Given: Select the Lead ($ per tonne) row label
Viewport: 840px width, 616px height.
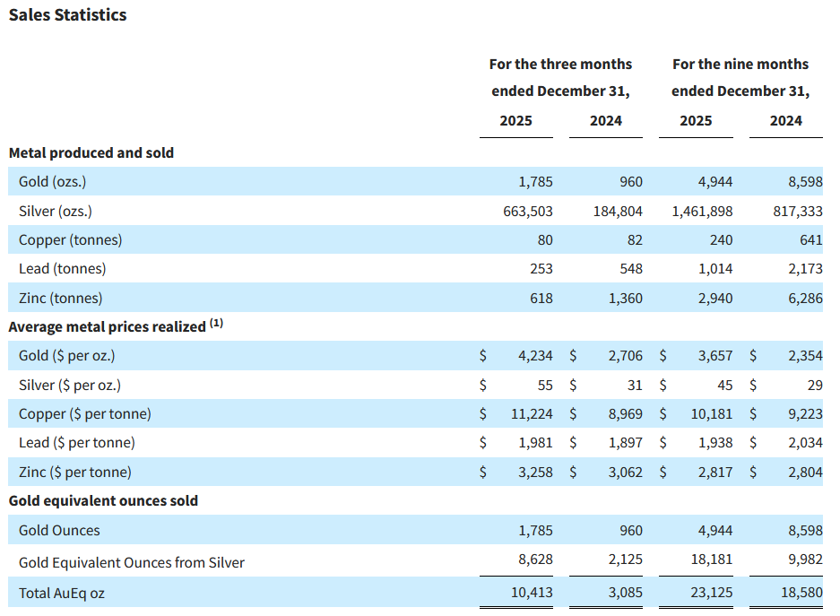Looking at the screenshot, I should [x=77, y=443].
